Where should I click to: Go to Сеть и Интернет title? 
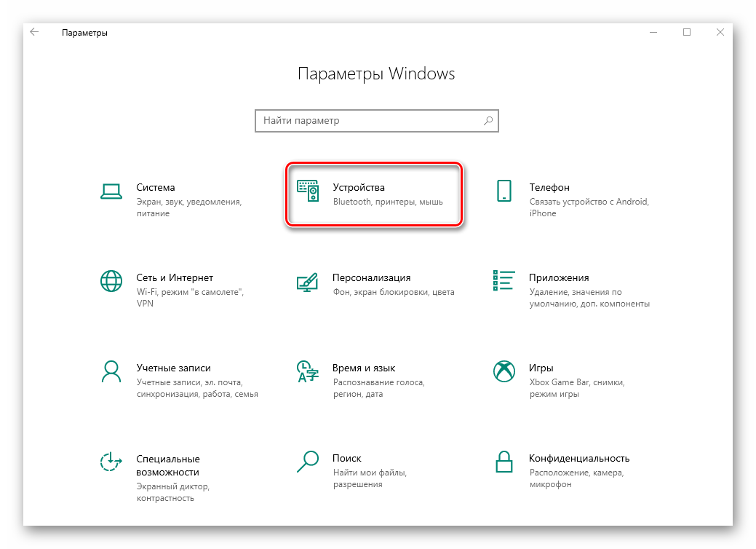pos(175,277)
